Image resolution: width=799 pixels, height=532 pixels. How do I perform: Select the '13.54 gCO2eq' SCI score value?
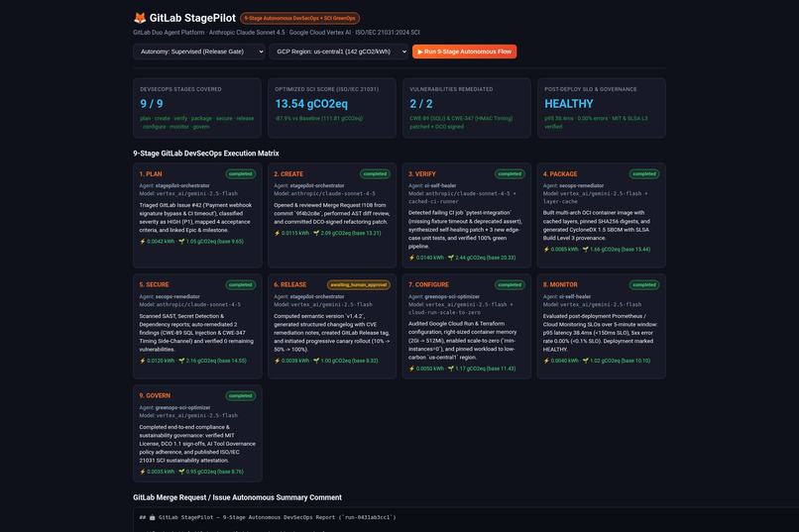click(311, 104)
